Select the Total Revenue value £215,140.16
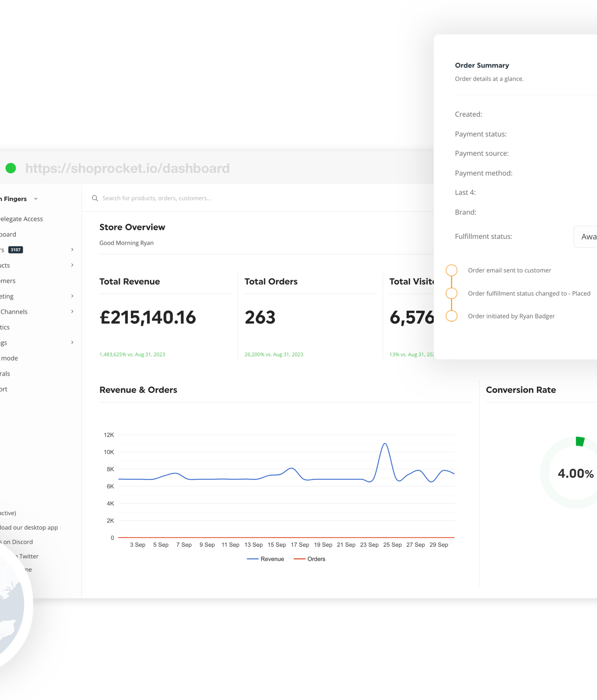The width and height of the screenshot is (597, 700). (x=147, y=317)
